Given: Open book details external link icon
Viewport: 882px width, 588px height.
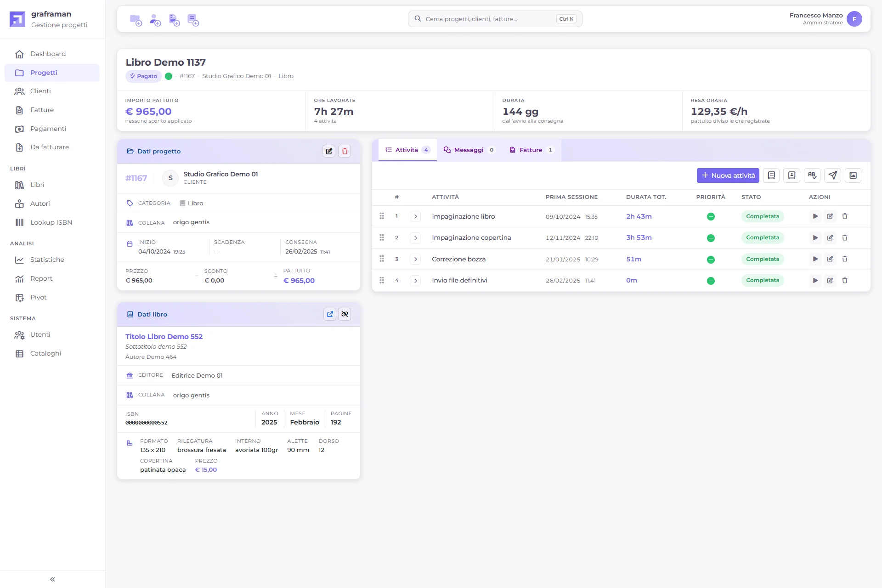Looking at the screenshot, I should (330, 314).
